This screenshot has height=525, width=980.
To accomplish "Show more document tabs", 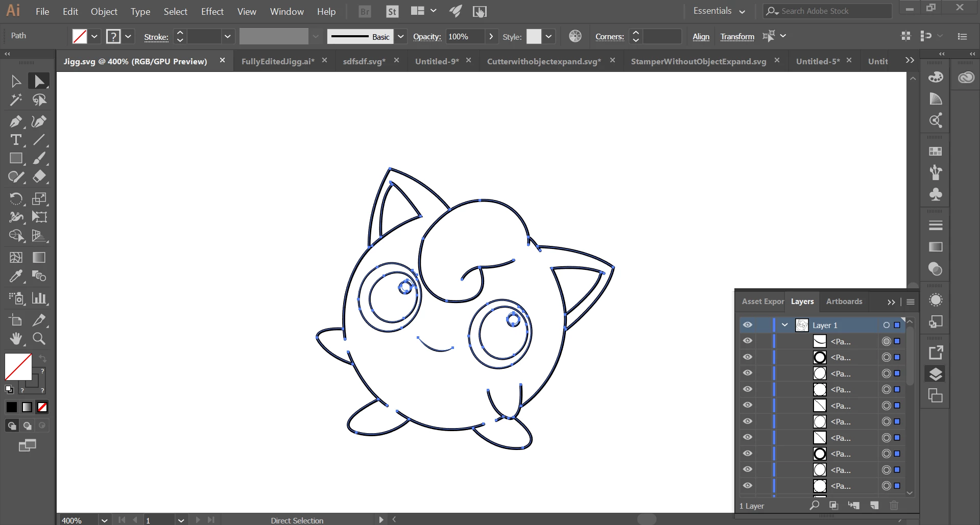I will tap(910, 60).
